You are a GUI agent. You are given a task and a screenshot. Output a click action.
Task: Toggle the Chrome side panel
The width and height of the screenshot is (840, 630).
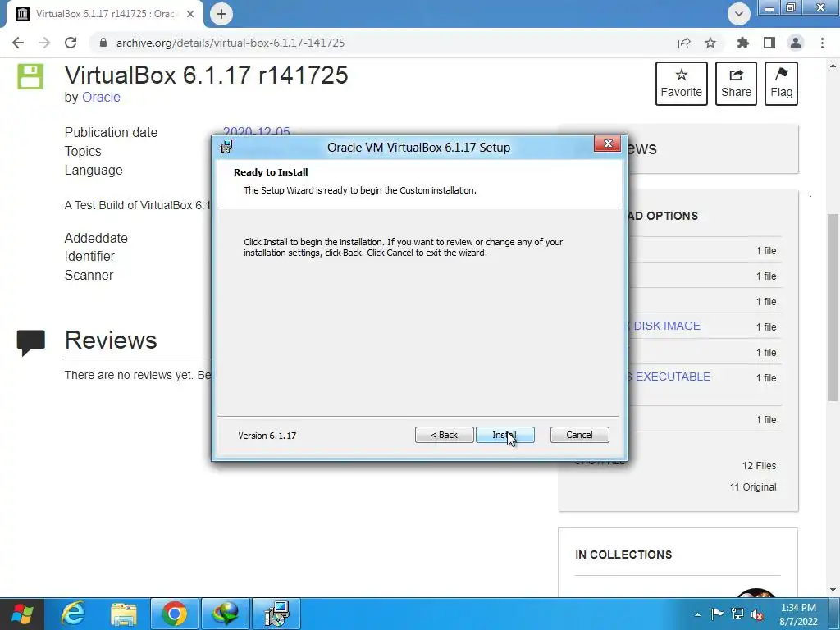coord(769,43)
